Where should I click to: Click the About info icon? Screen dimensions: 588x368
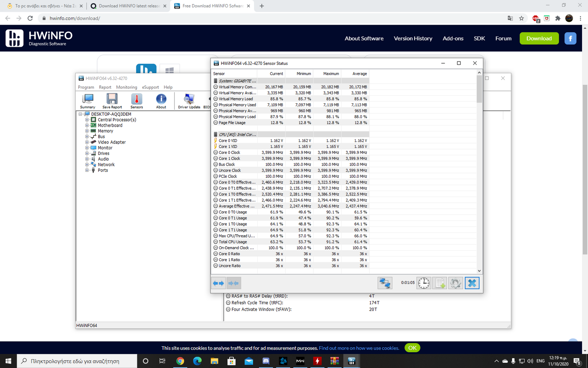pyautogui.click(x=161, y=101)
